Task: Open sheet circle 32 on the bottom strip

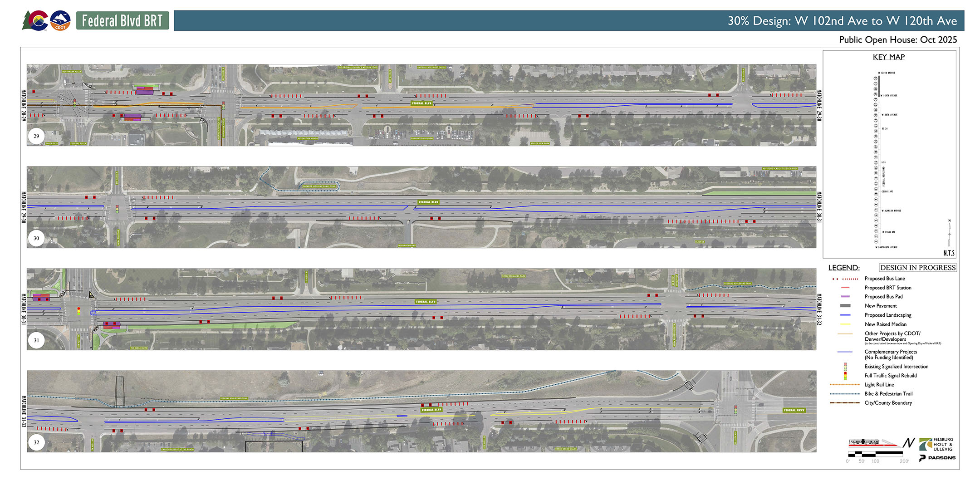Action: click(x=36, y=441)
